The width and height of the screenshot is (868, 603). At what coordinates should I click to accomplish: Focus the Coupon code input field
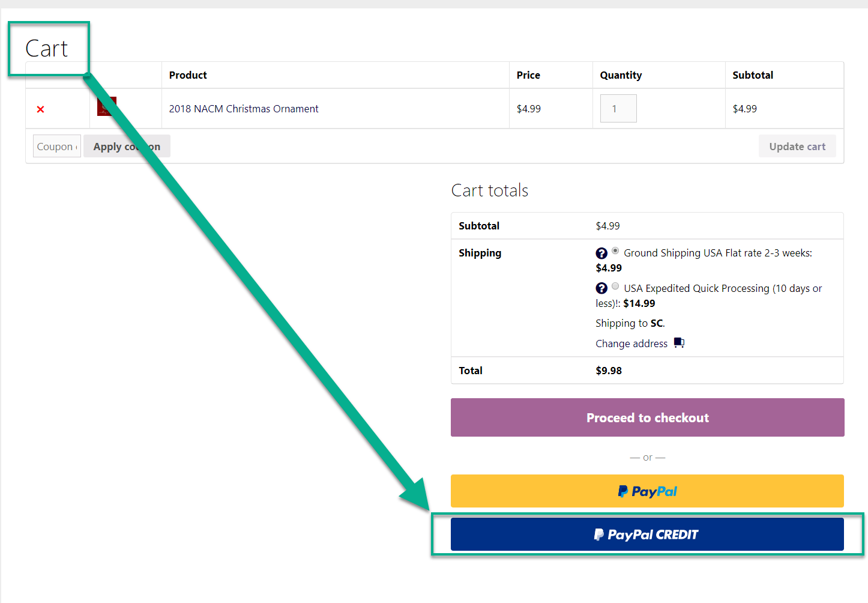point(56,147)
